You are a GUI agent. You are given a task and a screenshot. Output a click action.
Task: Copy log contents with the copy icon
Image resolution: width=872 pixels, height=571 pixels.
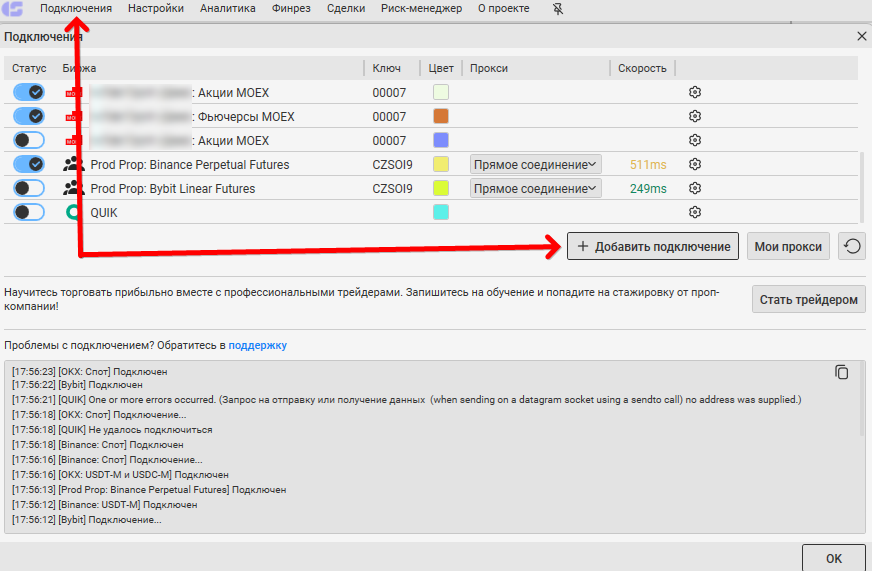point(842,372)
